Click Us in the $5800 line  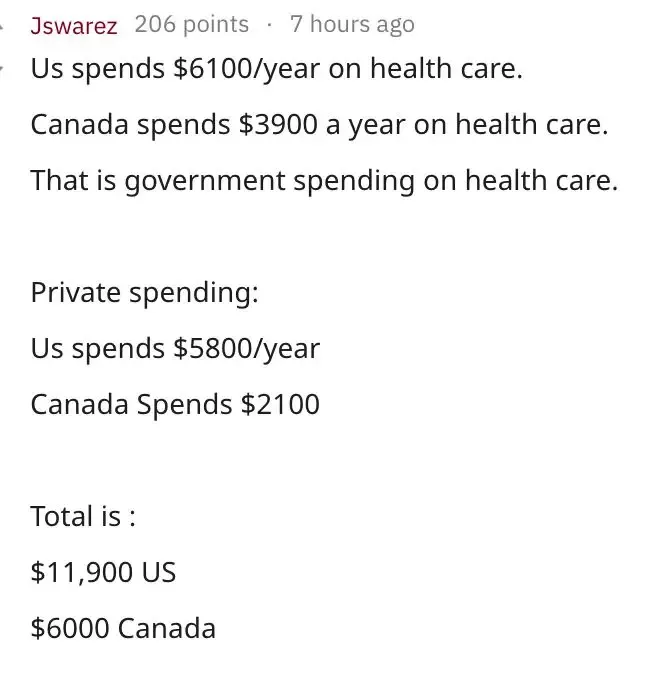point(47,348)
